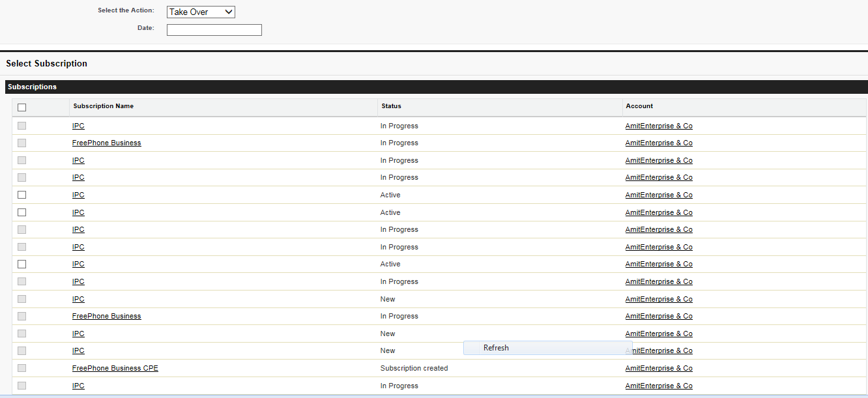Tick the select-all checkbox in table header
Screen dimensions: 868x398
click(x=22, y=107)
